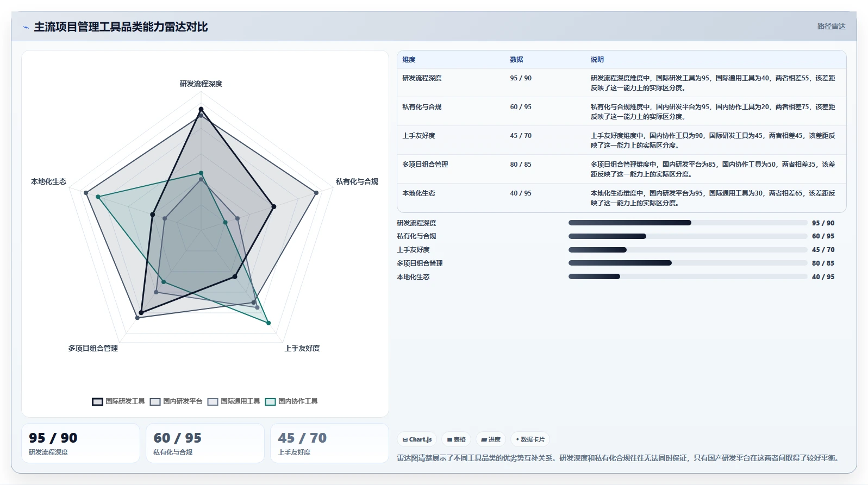Select the 私有化与合规 table row name
Viewport: 868px width, 485px height.
click(422, 107)
